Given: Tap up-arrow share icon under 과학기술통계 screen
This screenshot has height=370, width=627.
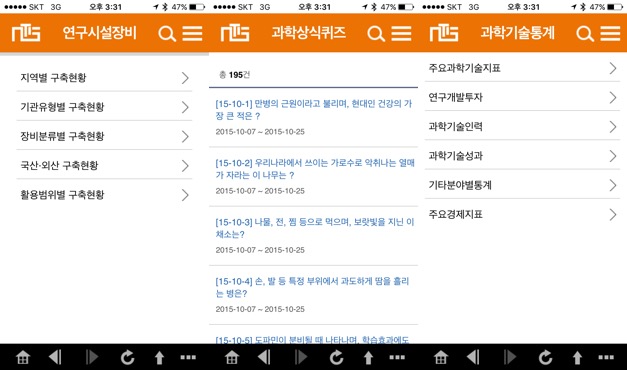Looking at the screenshot, I should click(x=577, y=358).
